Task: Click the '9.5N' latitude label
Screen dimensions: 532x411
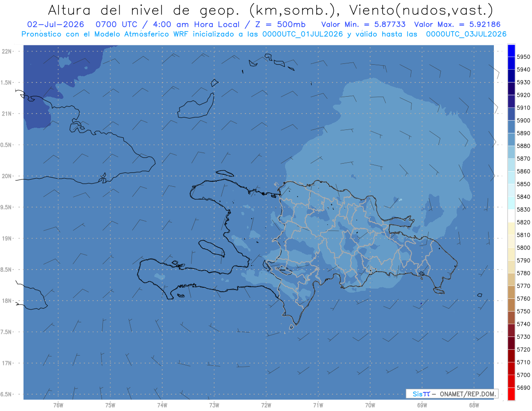Action: (7, 207)
